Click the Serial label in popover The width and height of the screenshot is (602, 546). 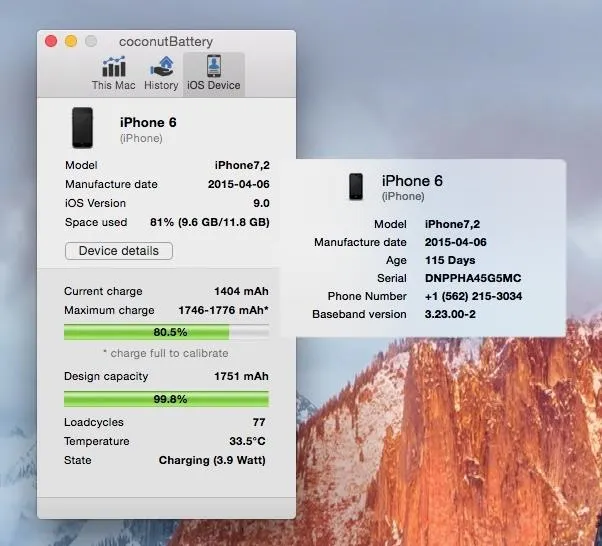(392, 278)
